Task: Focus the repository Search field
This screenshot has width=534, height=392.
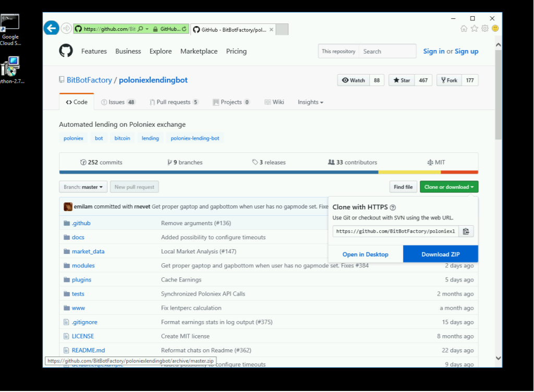Action: (387, 52)
